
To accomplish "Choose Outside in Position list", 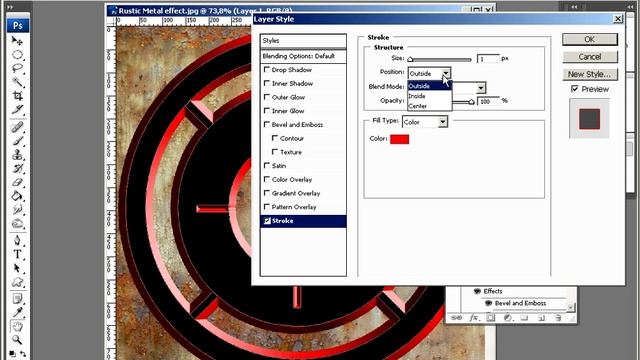I will 429,86.
